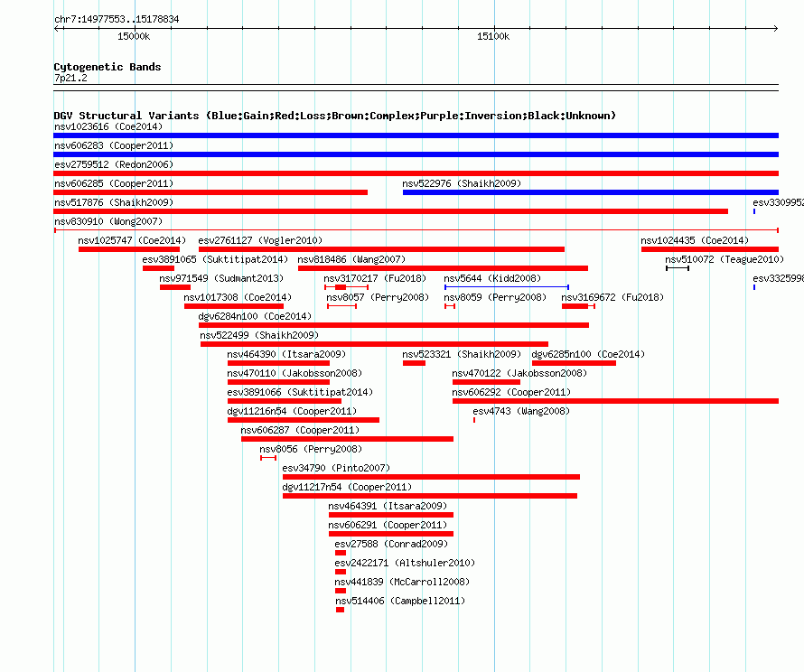This screenshot has width=804, height=672.
Task: Click the 15100k ruler tick label
Action: (493, 36)
